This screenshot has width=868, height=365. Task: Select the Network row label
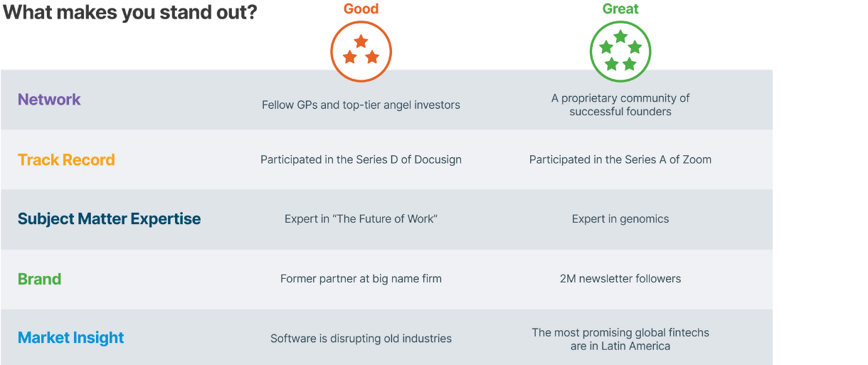point(49,100)
